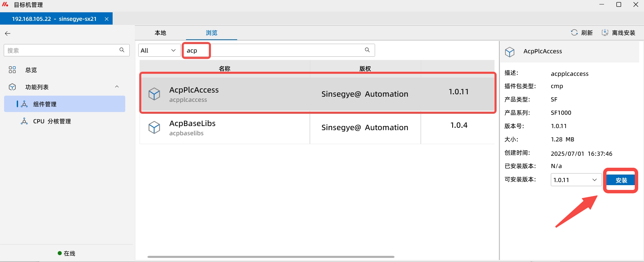Switch to the 浏览 tab
Screen dimensions: 644x262
(x=211, y=33)
